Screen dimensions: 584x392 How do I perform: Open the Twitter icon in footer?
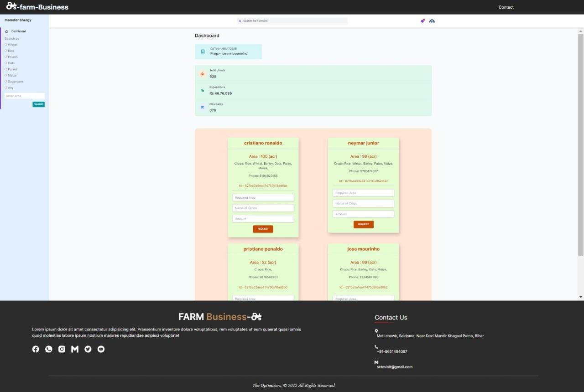click(88, 349)
